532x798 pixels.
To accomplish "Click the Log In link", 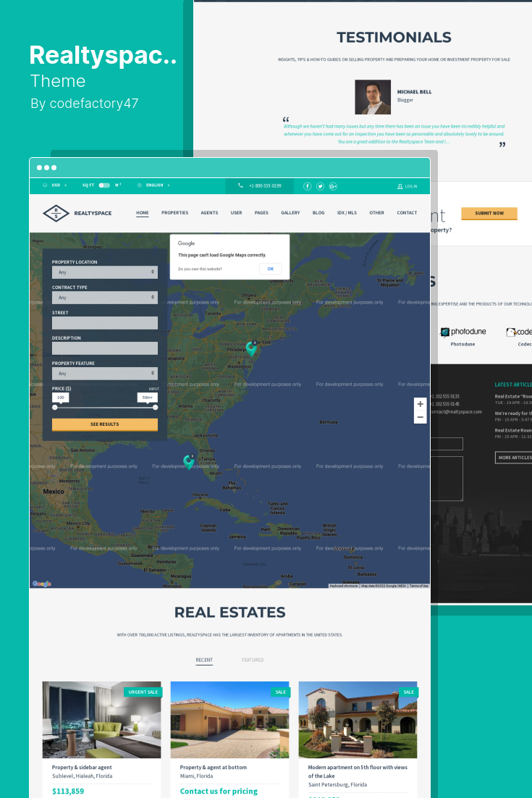I will point(411,186).
